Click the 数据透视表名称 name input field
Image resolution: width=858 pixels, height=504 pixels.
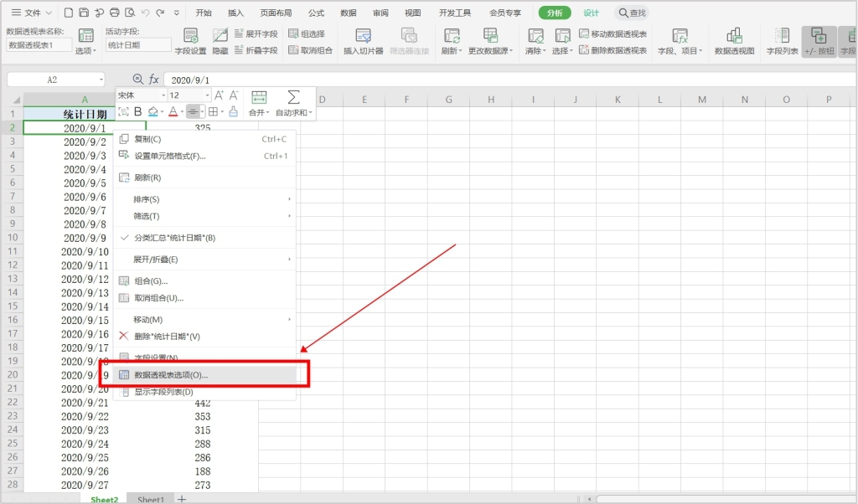(x=39, y=45)
